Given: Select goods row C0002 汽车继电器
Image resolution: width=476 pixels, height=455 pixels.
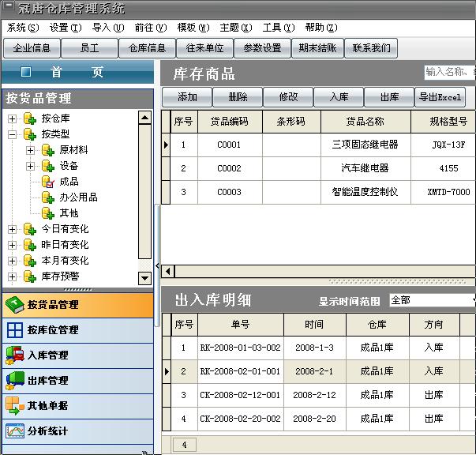Looking at the screenshot, I should [x=319, y=168].
